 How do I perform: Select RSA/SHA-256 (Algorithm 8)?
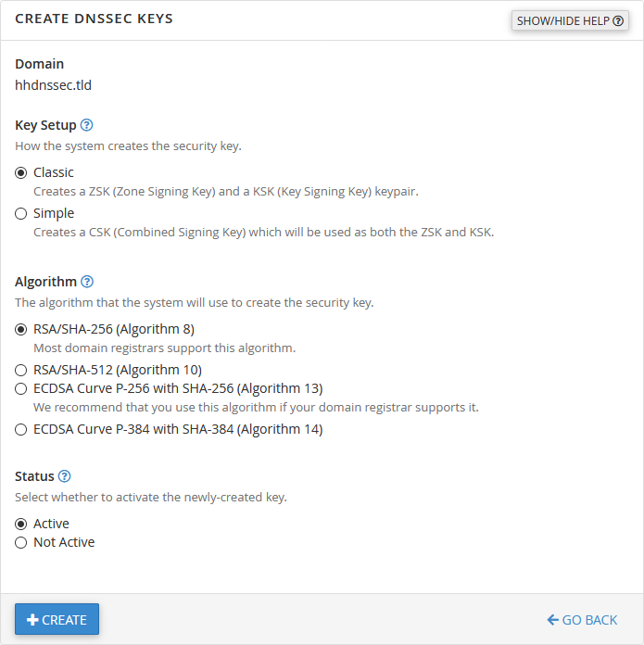point(21,329)
